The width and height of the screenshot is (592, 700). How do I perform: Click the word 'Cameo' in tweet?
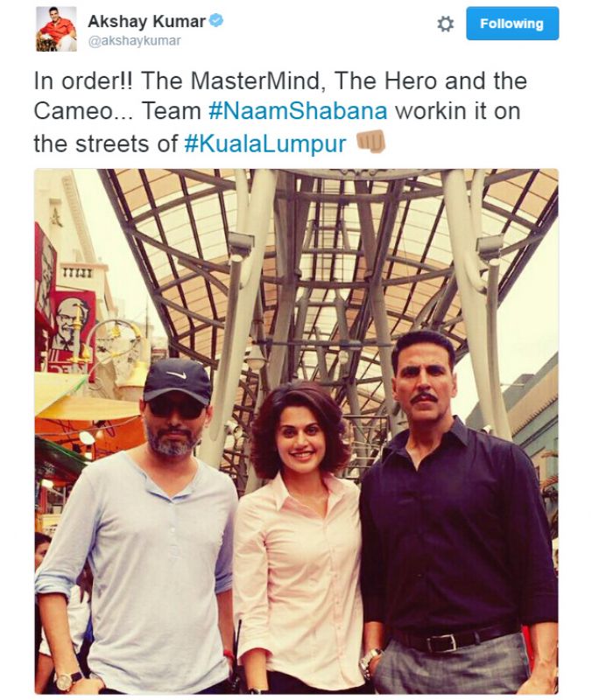(x=74, y=112)
